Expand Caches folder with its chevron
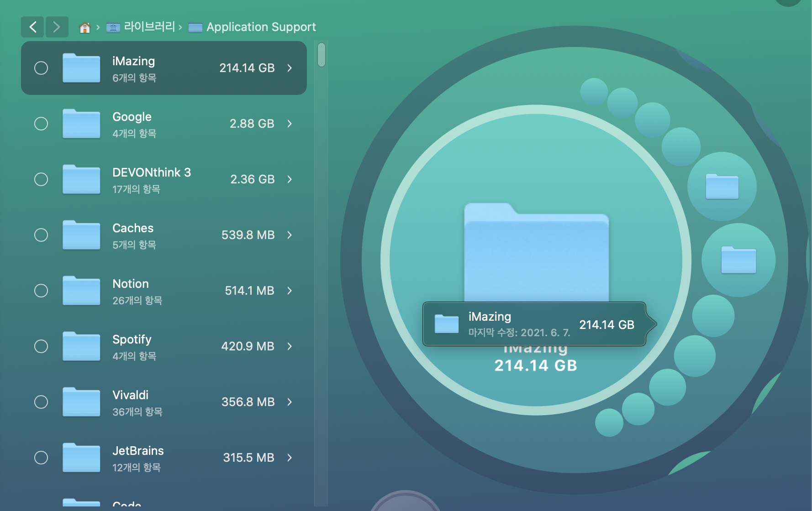The height and width of the screenshot is (511, 812). pyautogui.click(x=290, y=235)
